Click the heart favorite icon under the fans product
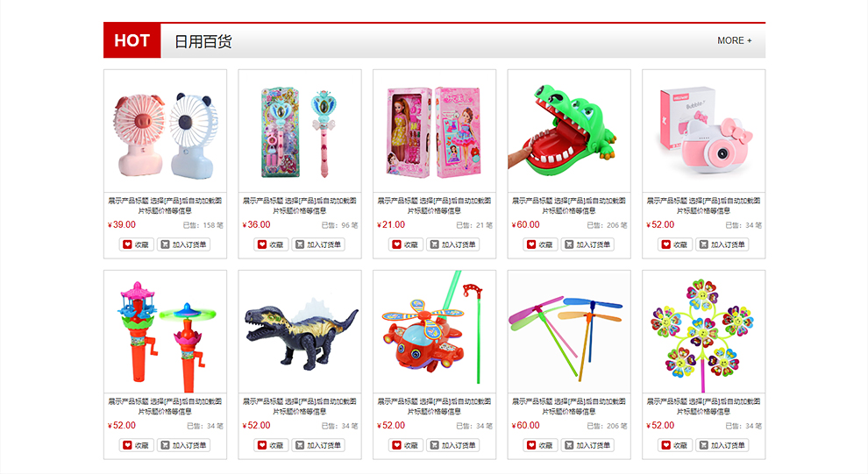This screenshot has width=868, height=474. click(127, 244)
